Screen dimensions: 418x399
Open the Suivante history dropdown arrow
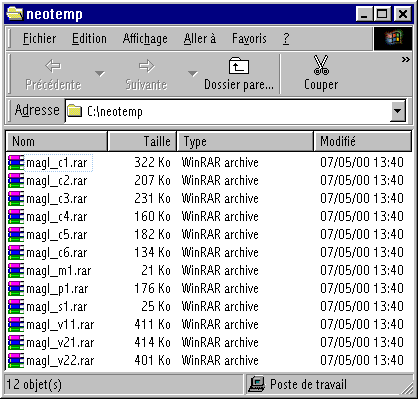(193, 74)
